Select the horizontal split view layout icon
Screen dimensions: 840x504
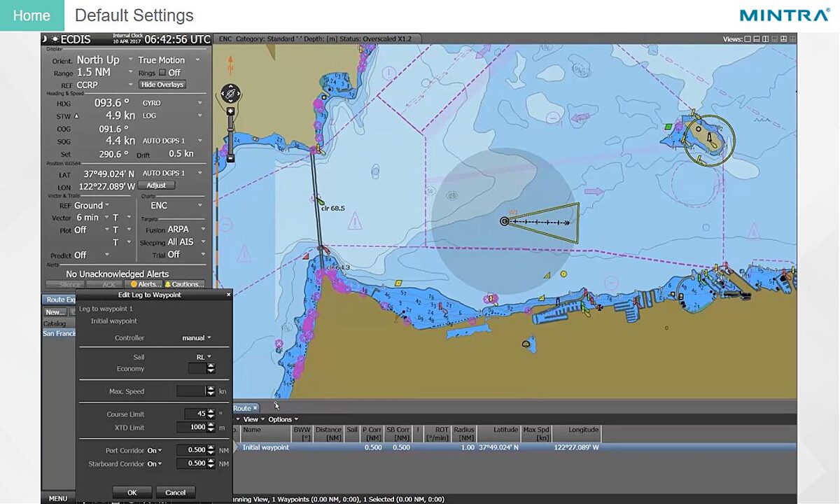tap(757, 39)
